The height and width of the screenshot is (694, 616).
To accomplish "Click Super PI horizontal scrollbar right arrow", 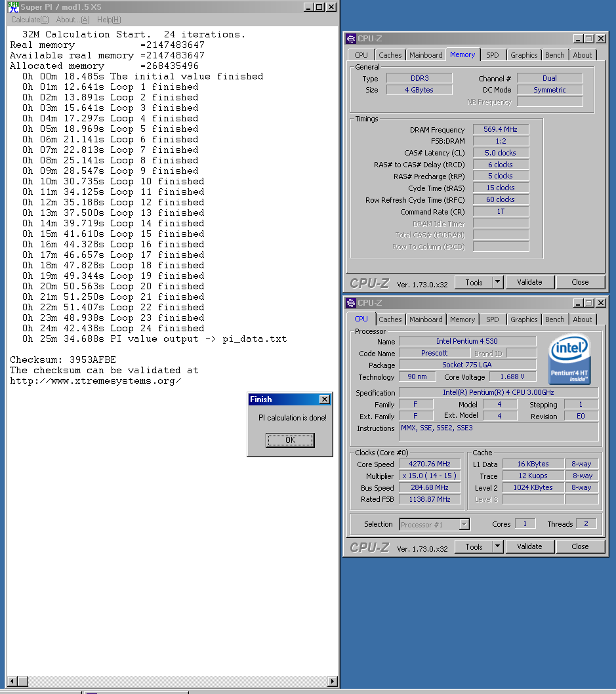I will [333, 681].
